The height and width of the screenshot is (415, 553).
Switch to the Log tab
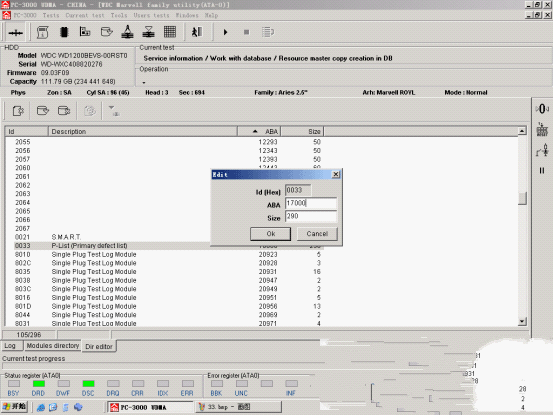[10, 346]
